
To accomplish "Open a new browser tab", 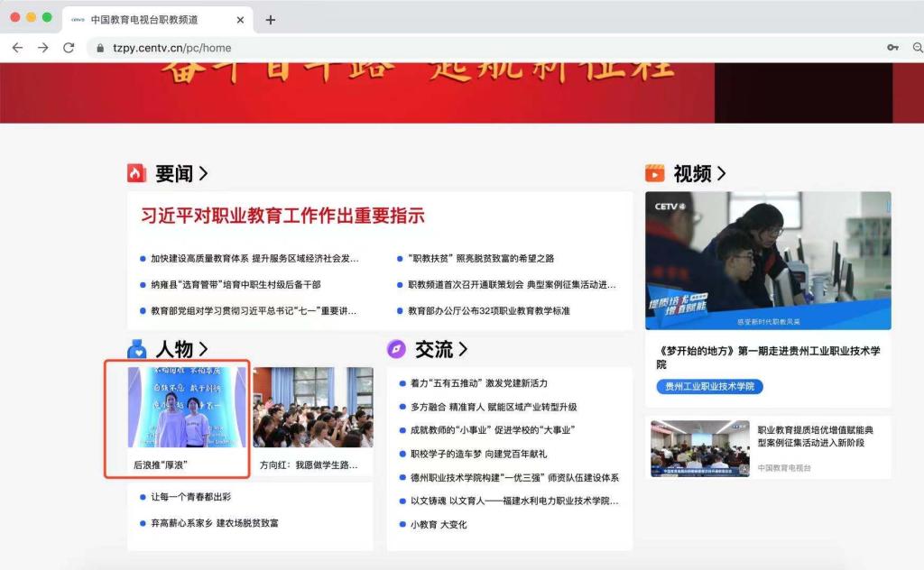I will tap(270, 20).
